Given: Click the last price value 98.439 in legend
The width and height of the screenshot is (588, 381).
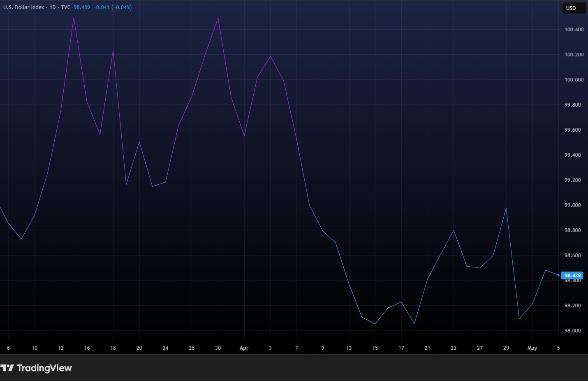Looking at the screenshot, I should (82, 7).
